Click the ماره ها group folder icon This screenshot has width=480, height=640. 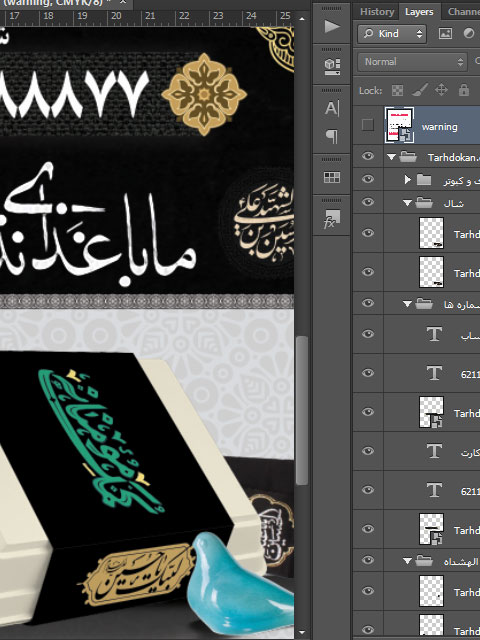point(424,303)
